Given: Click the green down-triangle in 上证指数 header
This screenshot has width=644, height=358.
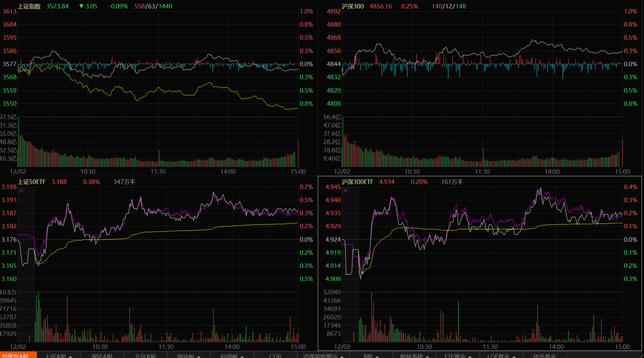Looking at the screenshot, I should click(81, 6).
